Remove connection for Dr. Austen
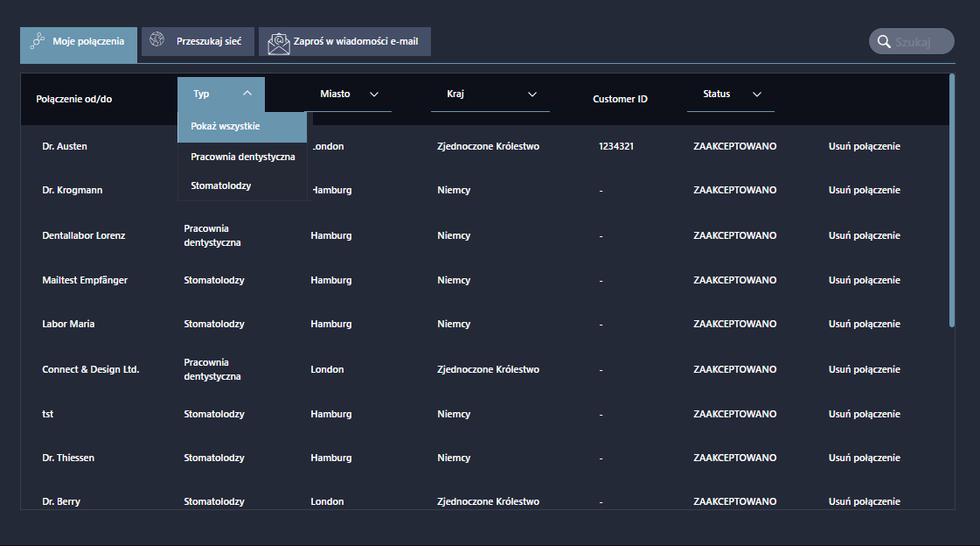This screenshot has width=980, height=546. (864, 146)
